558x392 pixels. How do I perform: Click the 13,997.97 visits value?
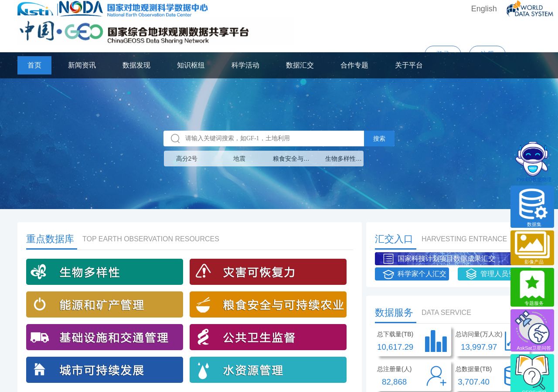pos(479,347)
